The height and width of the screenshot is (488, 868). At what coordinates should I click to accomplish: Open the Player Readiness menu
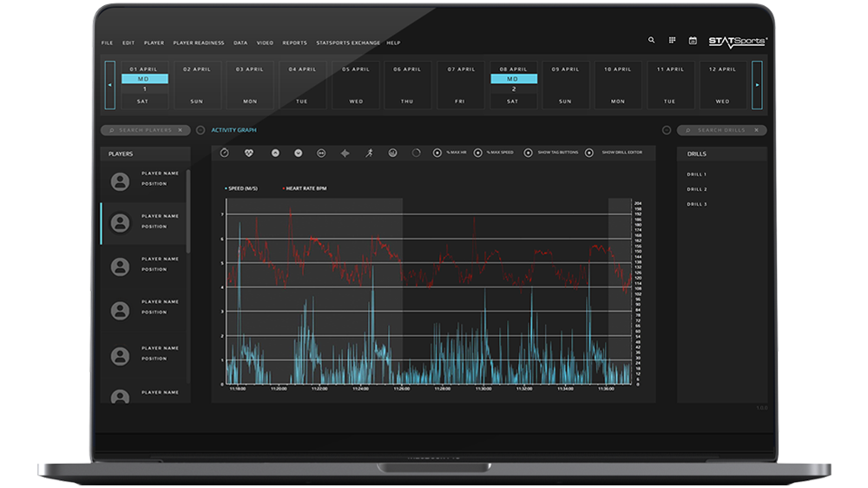[x=198, y=43]
